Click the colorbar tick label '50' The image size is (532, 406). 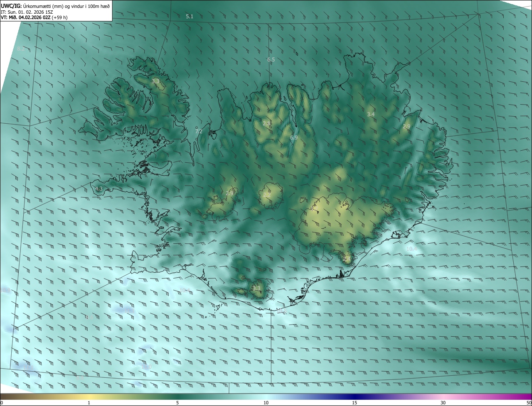click(529, 403)
